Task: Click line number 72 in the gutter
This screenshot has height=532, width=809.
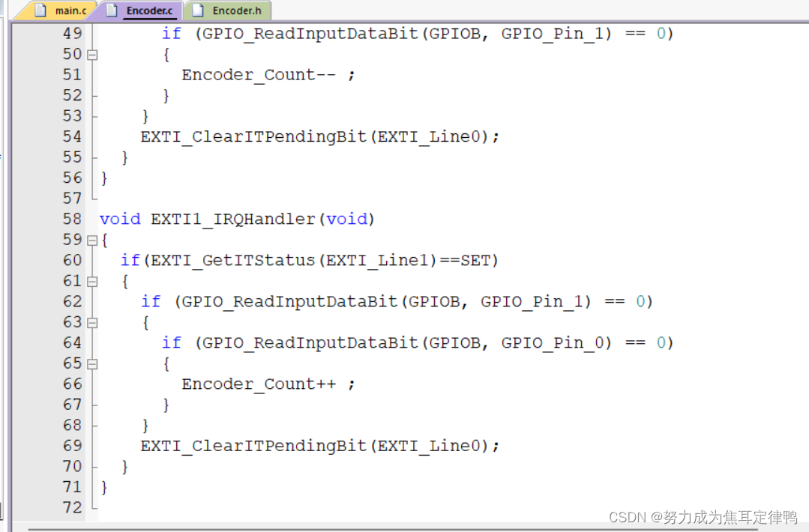Action: coord(72,508)
